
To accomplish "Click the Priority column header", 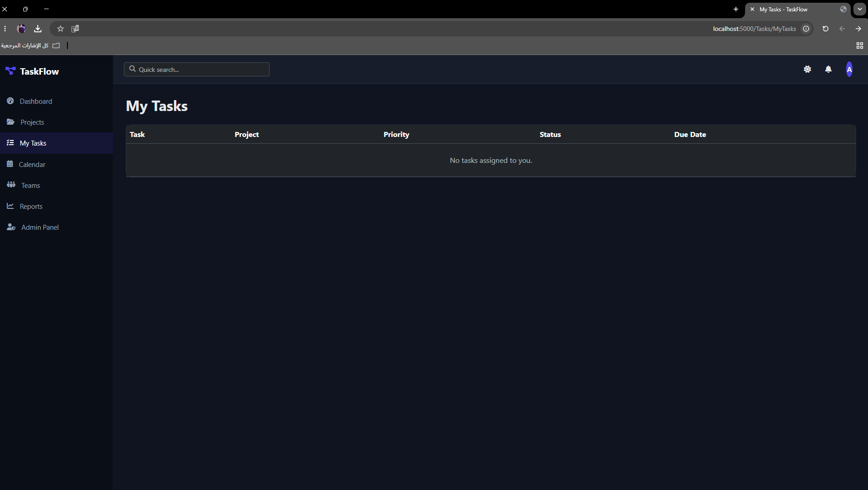I will 396,134.
